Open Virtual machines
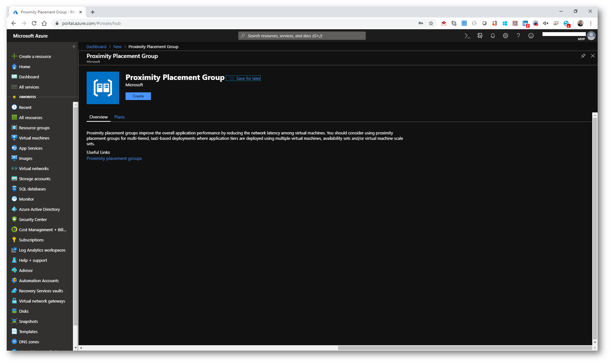Viewport: 611px width, 364px height. coord(34,138)
